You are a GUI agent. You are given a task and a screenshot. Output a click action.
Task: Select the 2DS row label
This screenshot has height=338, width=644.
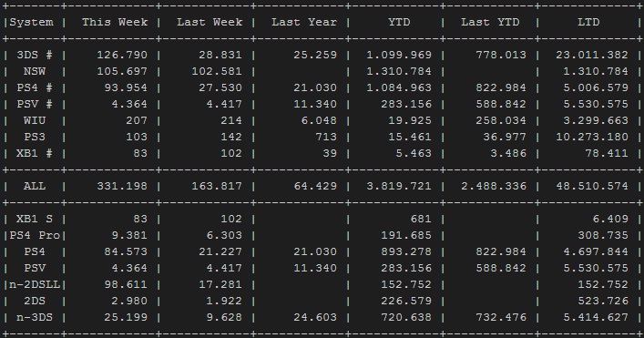point(35,301)
